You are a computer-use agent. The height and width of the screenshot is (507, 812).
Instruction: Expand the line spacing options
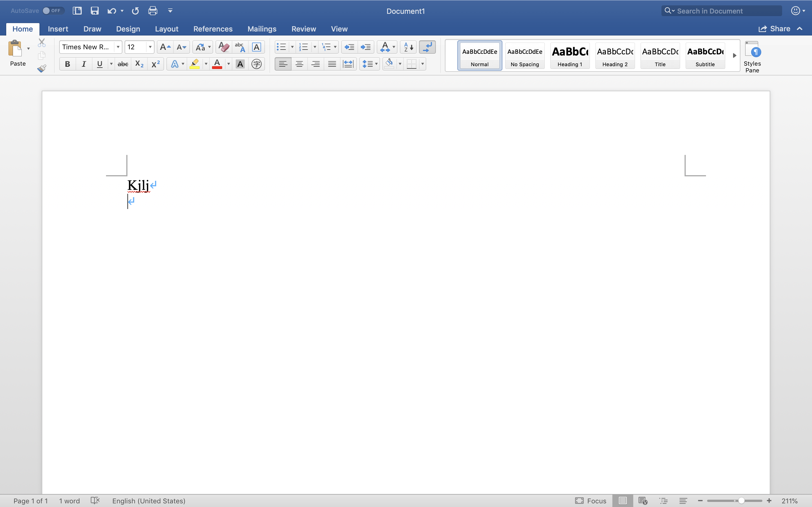pyautogui.click(x=376, y=64)
